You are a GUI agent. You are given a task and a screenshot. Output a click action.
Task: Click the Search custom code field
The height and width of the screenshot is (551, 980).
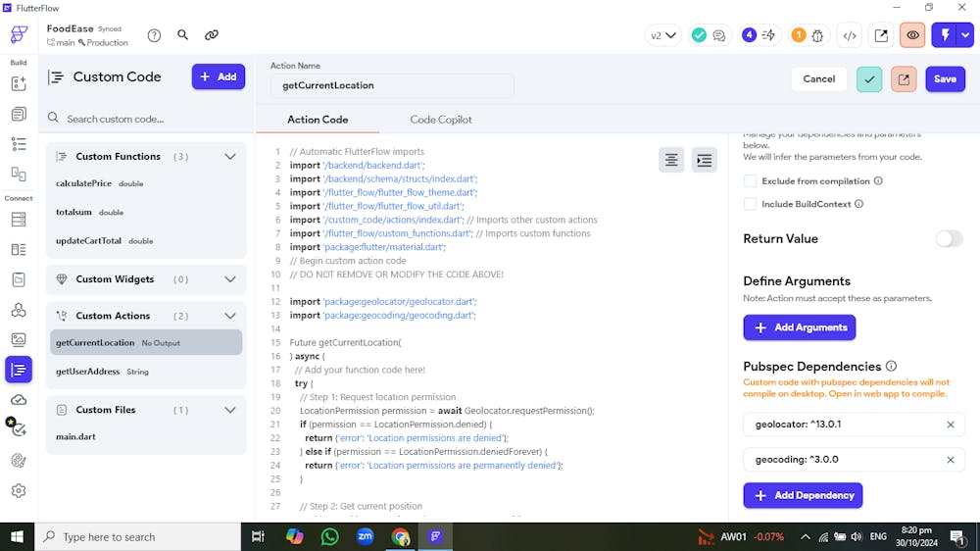(x=146, y=119)
